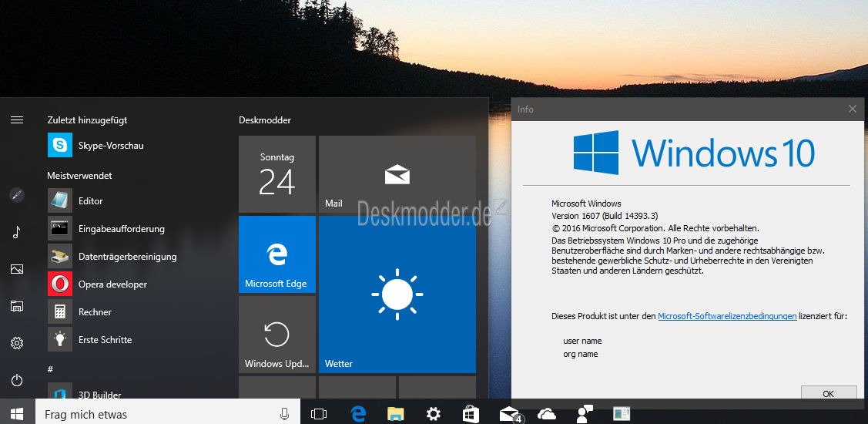Open Mail with 4 badge on taskbar
This screenshot has width=868, height=424.
click(x=509, y=414)
